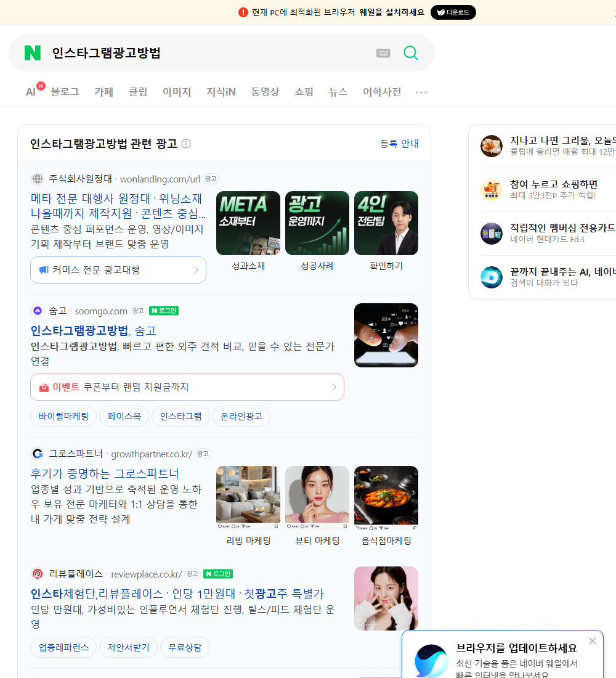Open the 성공사례 caption link
This screenshot has width=616, height=678.
tap(317, 266)
